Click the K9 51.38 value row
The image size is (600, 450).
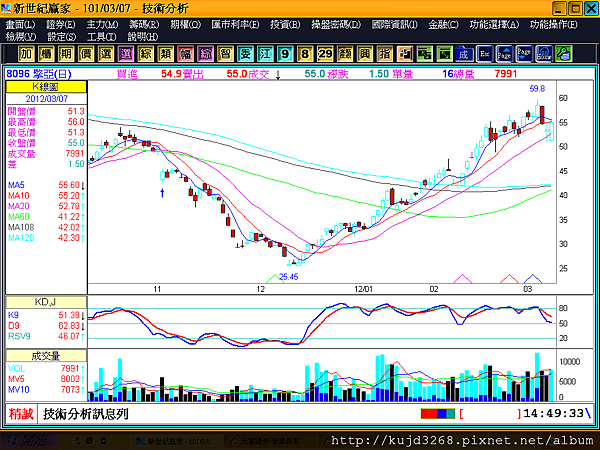tap(46, 315)
